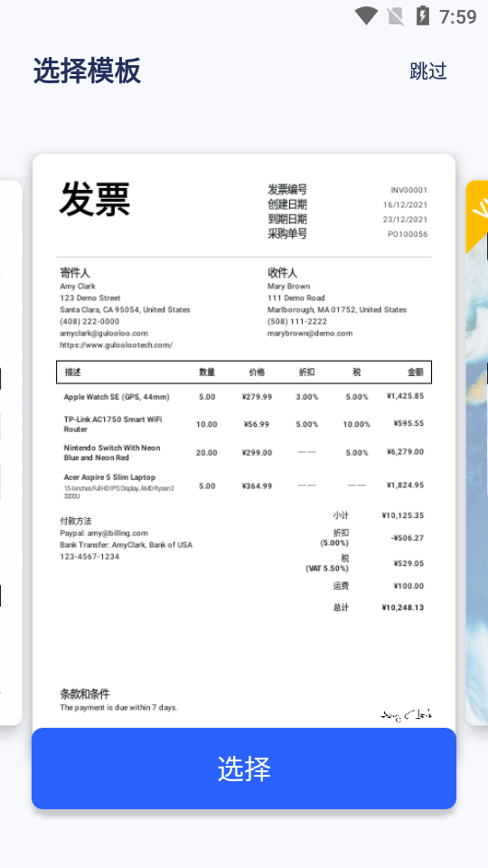
Task: Select the centered invoice template preview
Action: [x=244, y=440]
